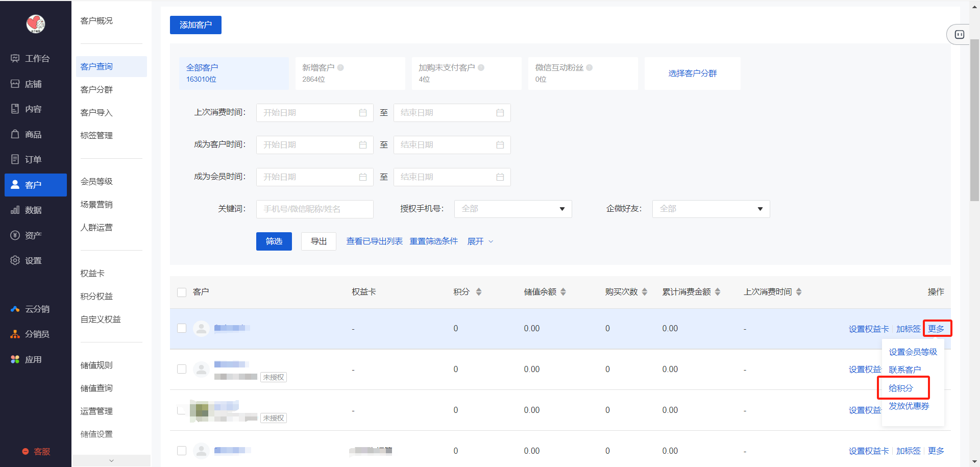Screen dimensions: 980x467
Task: Select the 全部客户 tab
Action: coord(234,73)
